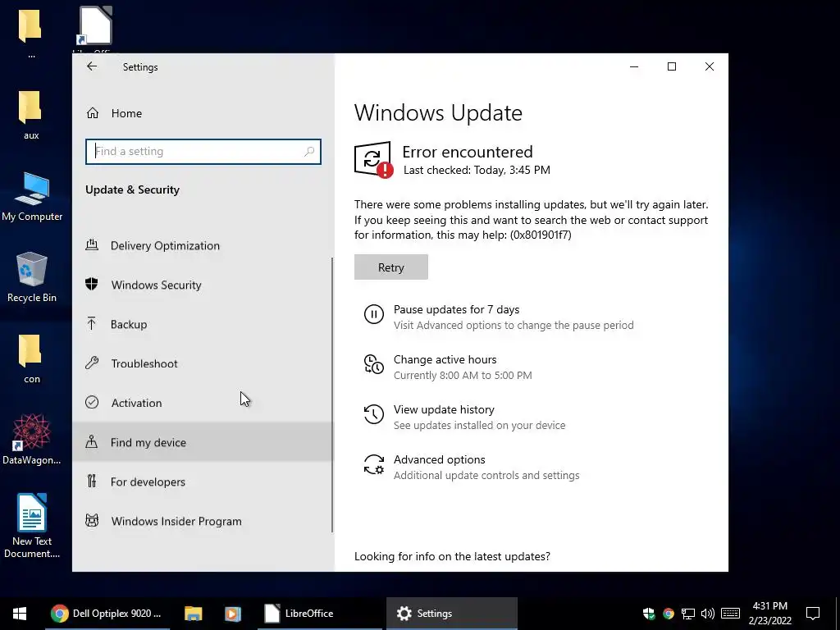The height and width of the screenshot is (630, 840).
Task: Click the Windows Insider cat icon
Action: pos(92,520)
